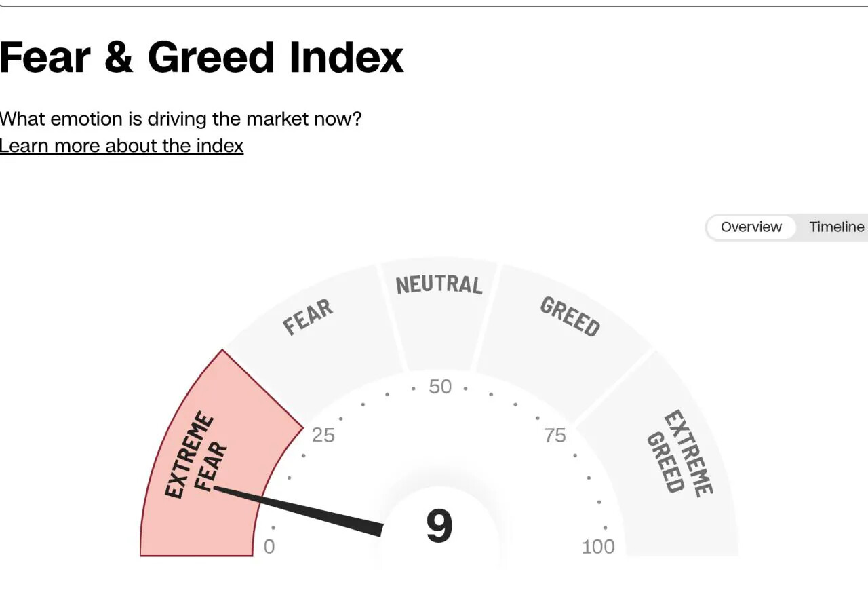
Task: Switch to the Timeline view
Action: pos(836,227)
